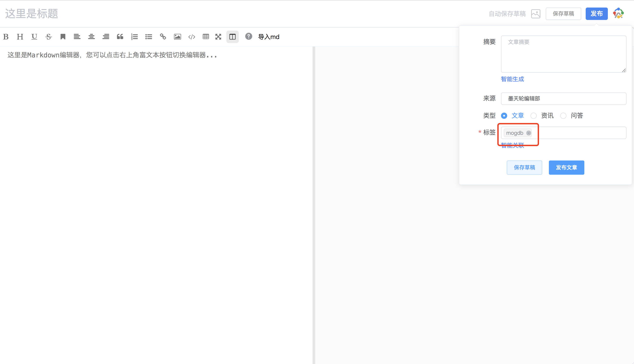Click the title field 这里是标题

(x=32, y=14)
